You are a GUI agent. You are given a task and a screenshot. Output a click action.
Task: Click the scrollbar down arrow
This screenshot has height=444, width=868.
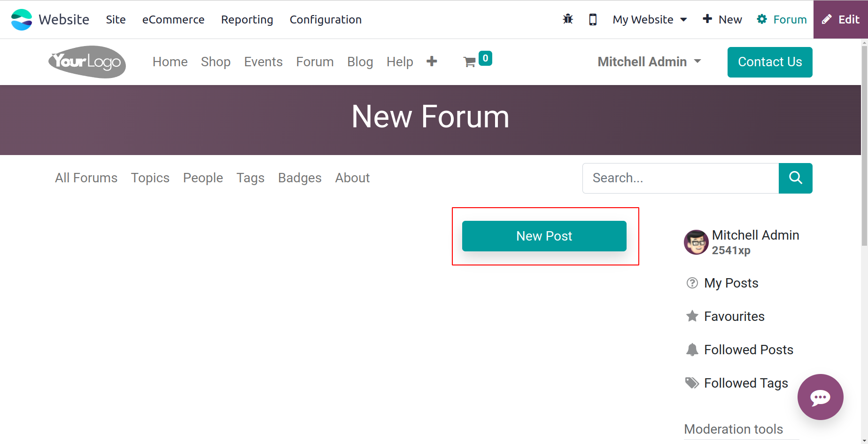point(864,441)
